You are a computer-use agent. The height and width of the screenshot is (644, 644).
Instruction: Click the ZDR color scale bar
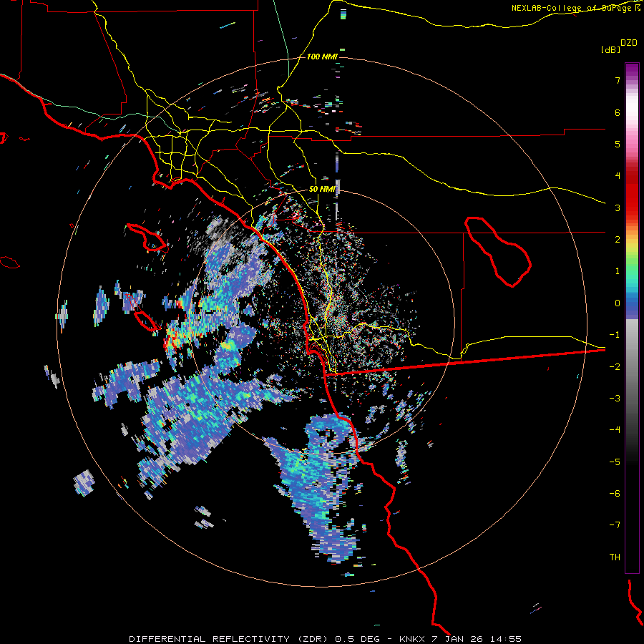pos(632,318)
